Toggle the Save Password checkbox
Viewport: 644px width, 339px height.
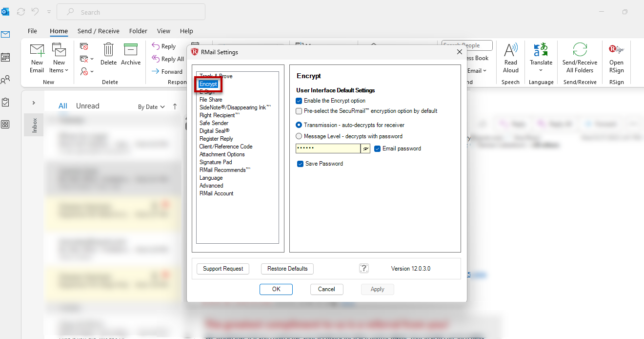[x=301, y=164]
